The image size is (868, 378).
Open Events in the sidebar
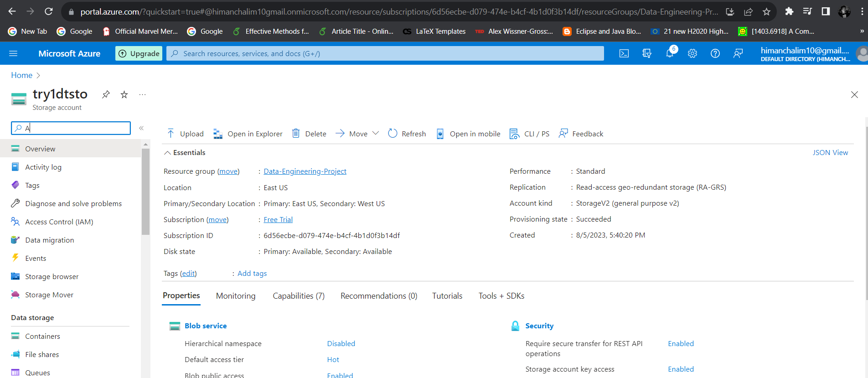coord(71,258)
